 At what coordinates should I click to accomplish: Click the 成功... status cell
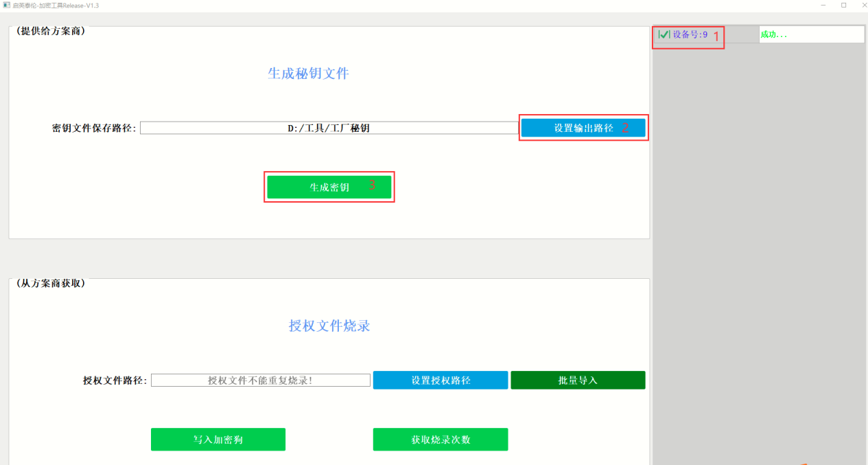pos(811,34)
